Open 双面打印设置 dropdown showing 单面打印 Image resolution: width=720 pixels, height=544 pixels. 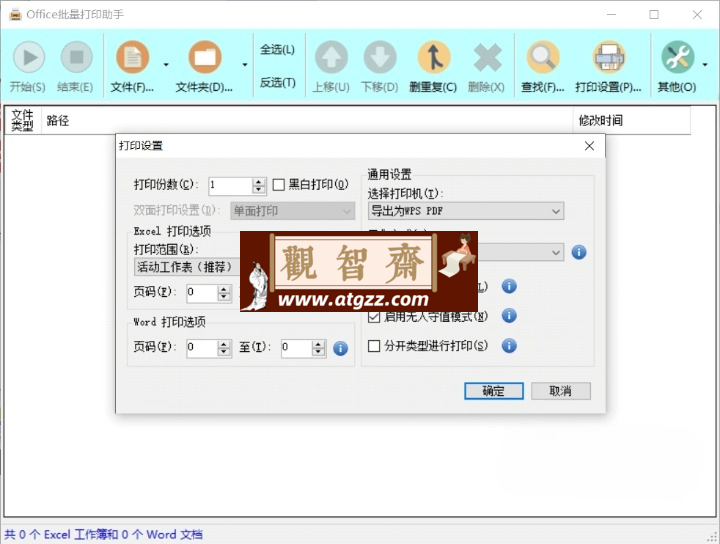tap(292, 211)
